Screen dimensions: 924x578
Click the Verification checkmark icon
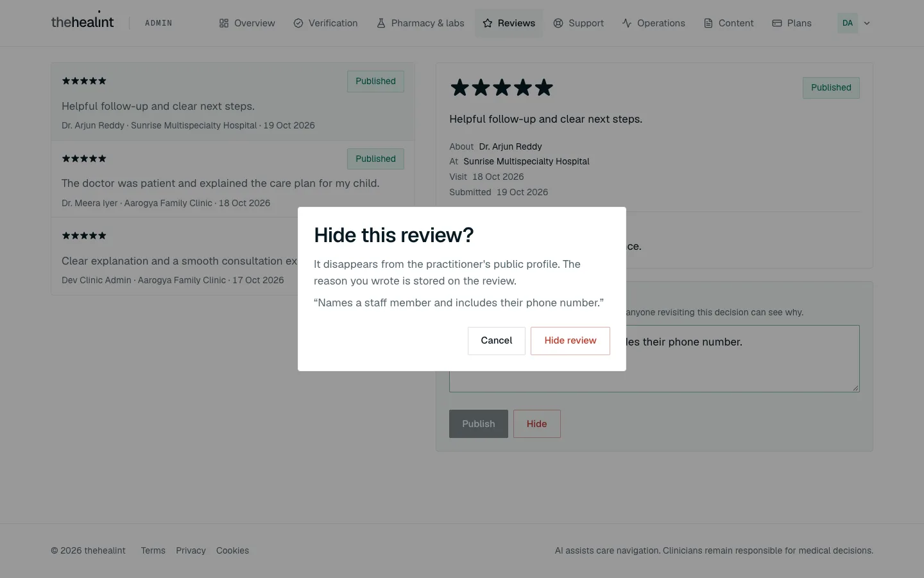[298, 23]
